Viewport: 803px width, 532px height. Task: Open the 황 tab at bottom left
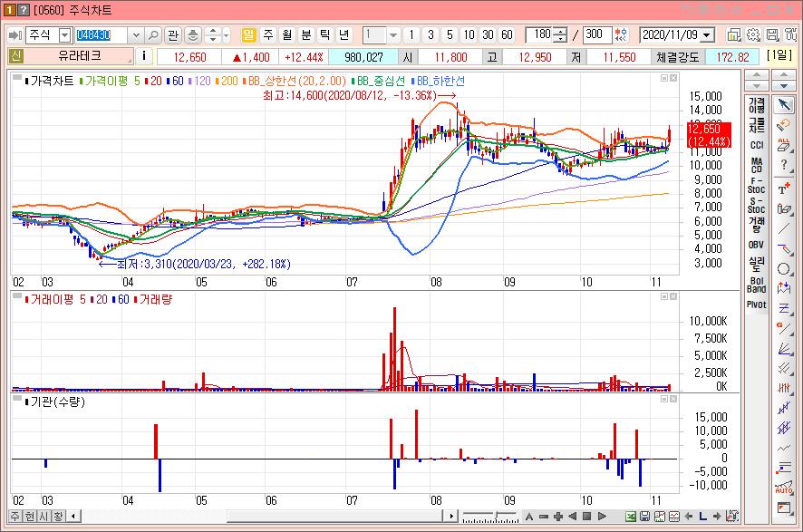58,516
